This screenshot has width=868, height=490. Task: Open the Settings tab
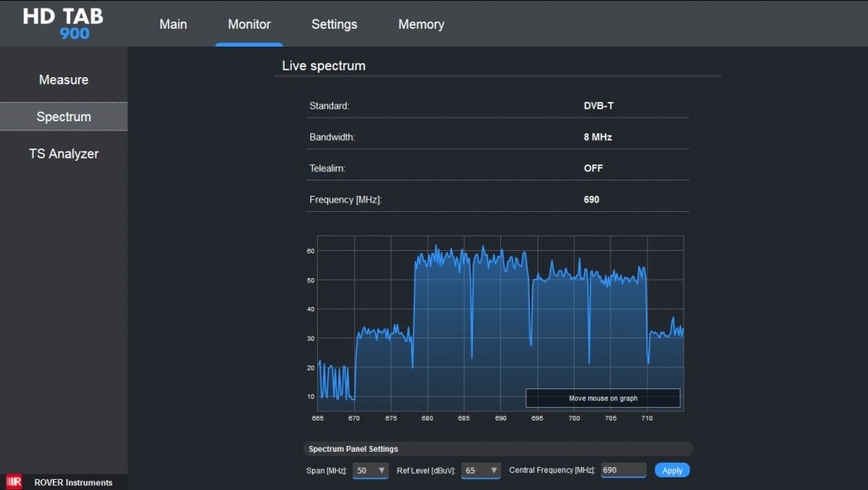[334, 25]
